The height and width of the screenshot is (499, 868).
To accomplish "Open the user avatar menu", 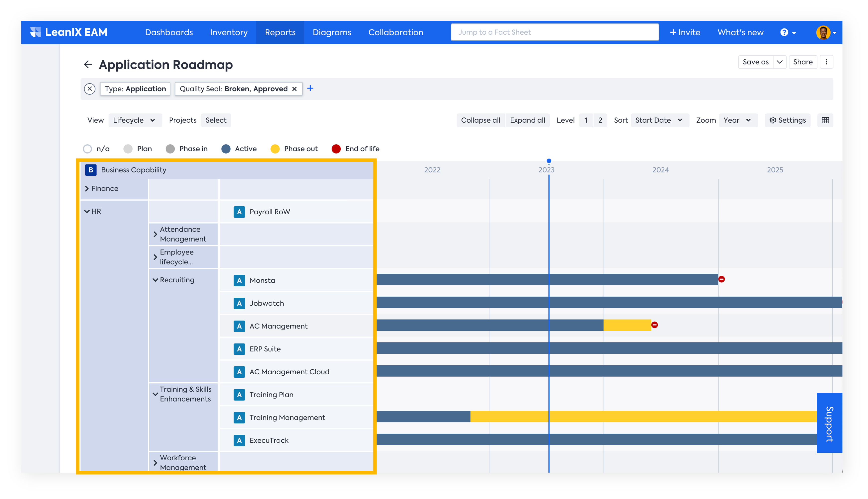I will [x=826, y=33].
